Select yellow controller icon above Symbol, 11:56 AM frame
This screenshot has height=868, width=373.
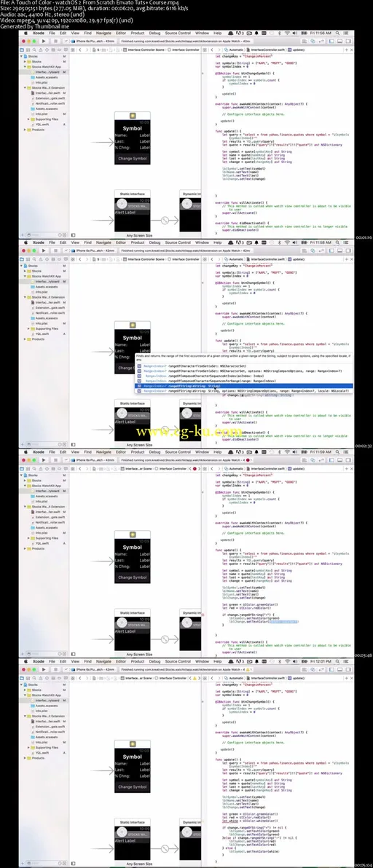pos(133,116)
